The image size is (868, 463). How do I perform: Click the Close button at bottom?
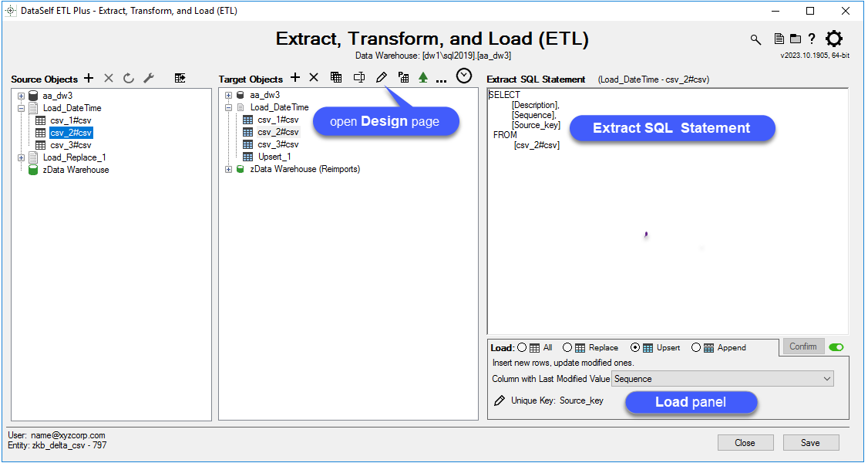coord(745,443)
